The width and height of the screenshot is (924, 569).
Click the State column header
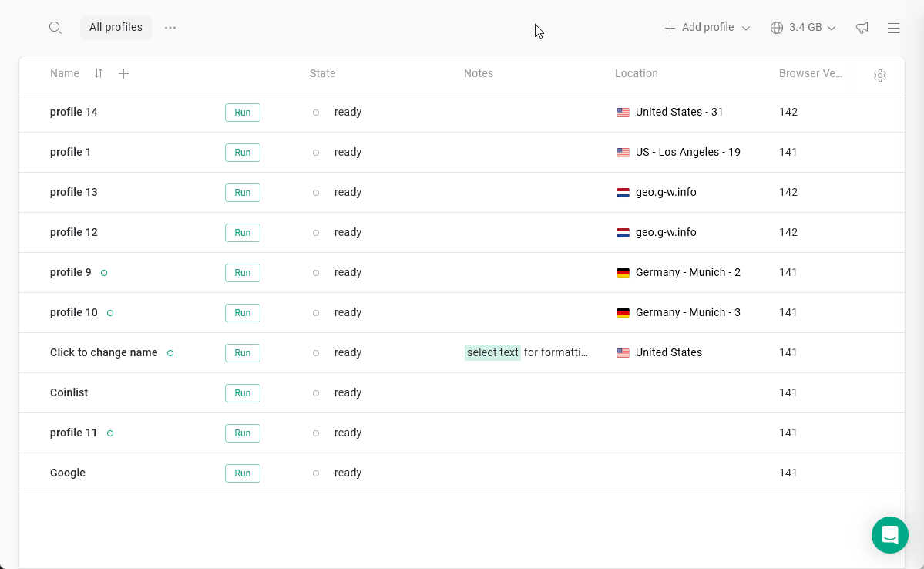pyautogui.click(x=322, y=73)
